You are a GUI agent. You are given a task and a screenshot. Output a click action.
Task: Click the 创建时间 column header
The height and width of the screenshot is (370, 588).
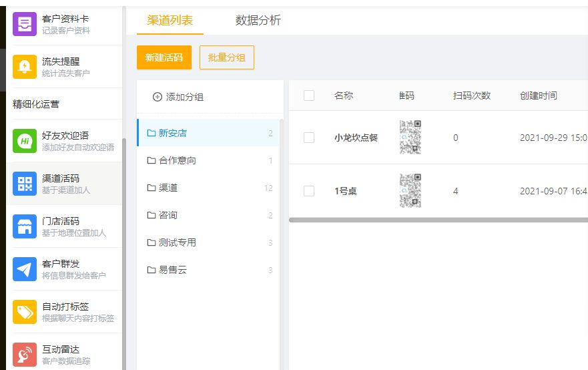click(x=539, y=96)
